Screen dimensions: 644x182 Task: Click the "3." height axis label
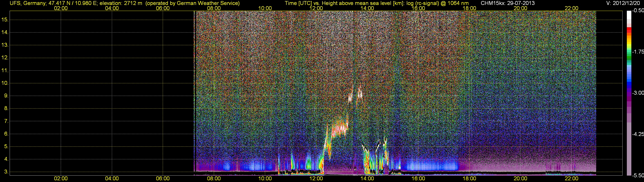[x=6, y=172]
